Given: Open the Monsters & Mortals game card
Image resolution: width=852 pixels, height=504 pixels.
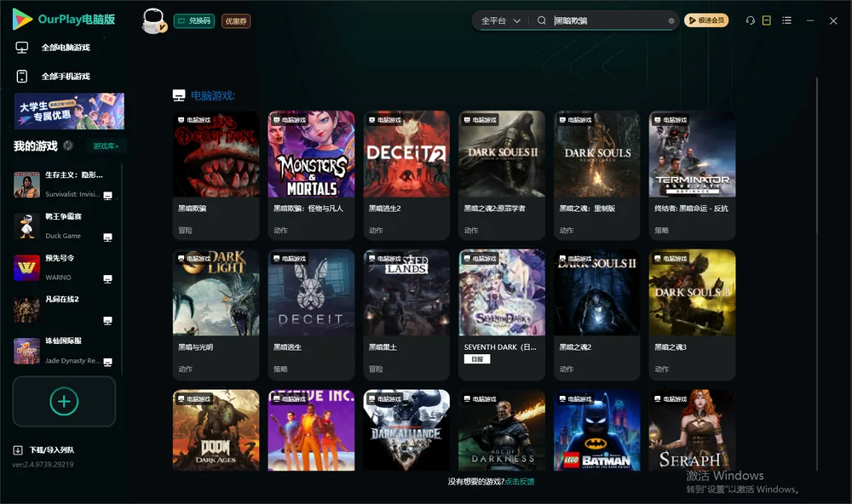Looking at the screenshot, I should click(x=311, y=175).
